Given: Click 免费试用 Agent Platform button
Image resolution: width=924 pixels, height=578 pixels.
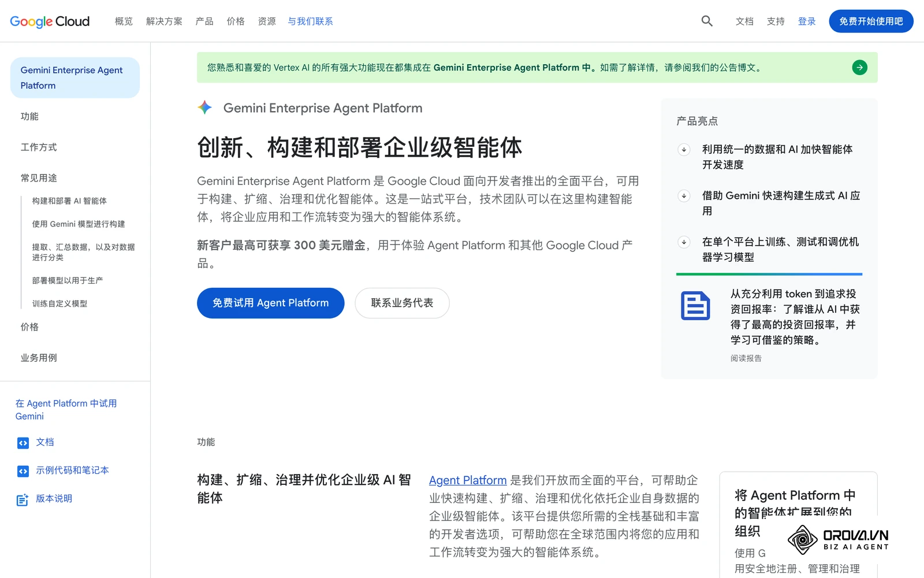Looking at the screenshot, I should tap(270, 303).
